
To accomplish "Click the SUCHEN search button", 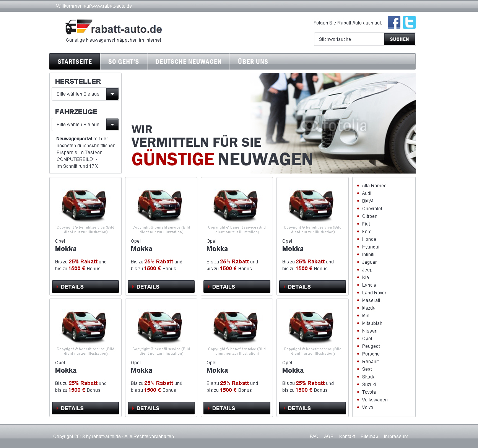I will pyautogui.click(x=400, y=39).
